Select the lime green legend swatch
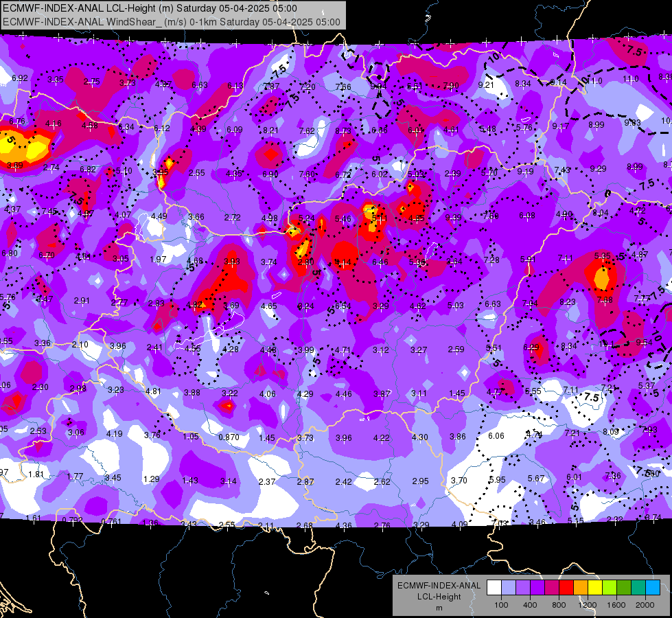The width and height of the screenshot is (672, 618). click(x=610, y=588)
